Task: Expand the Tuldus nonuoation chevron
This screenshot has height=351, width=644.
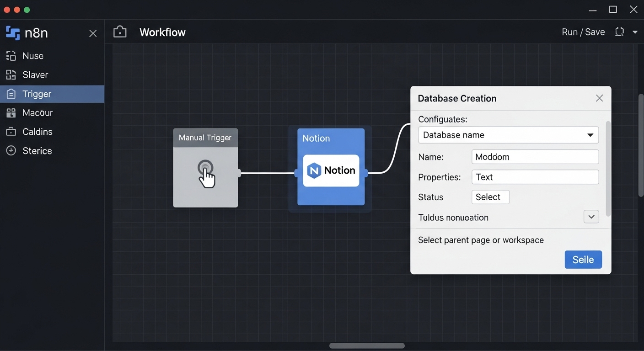Action: 591,217
